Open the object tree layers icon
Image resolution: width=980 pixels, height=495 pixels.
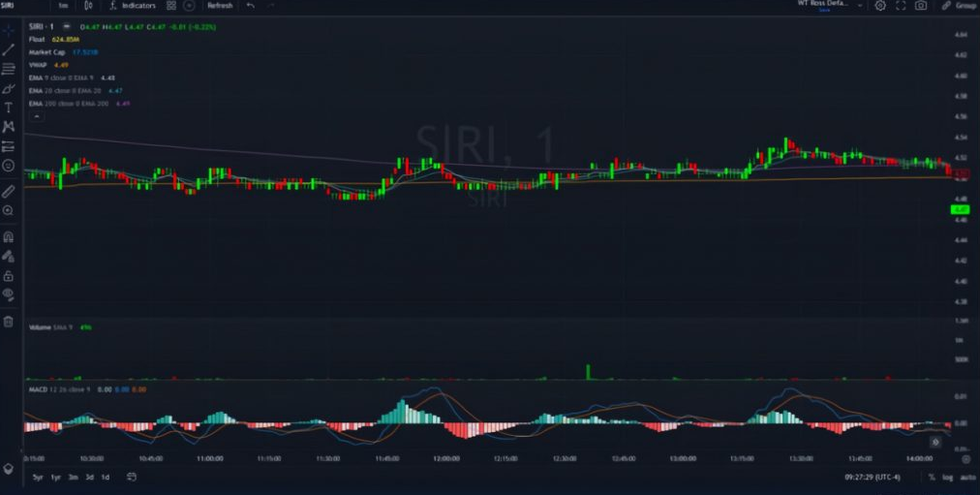(8, 469)
